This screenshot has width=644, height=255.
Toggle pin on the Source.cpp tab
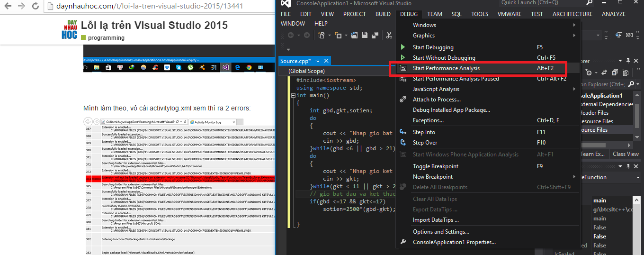pyautogui.click(x=317, y=61)
